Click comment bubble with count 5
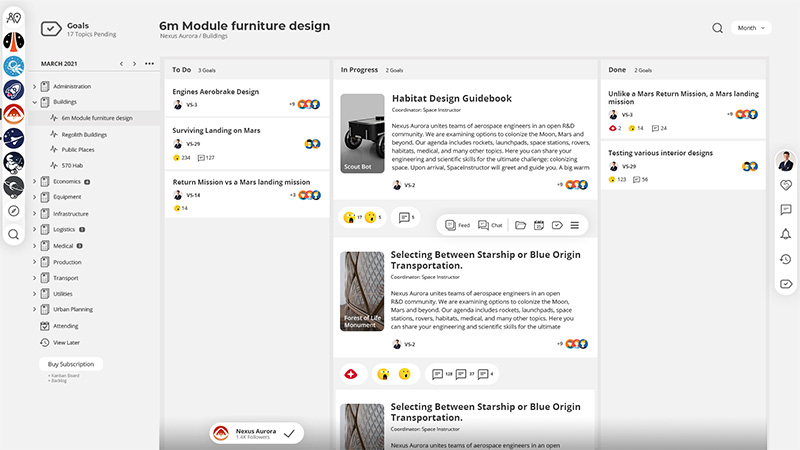The image size is (800, 450). coord(406,218)
